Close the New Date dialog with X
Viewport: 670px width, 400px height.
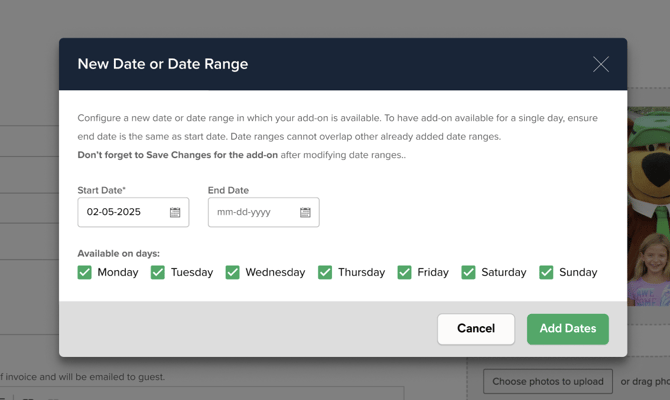click(600, 64)
